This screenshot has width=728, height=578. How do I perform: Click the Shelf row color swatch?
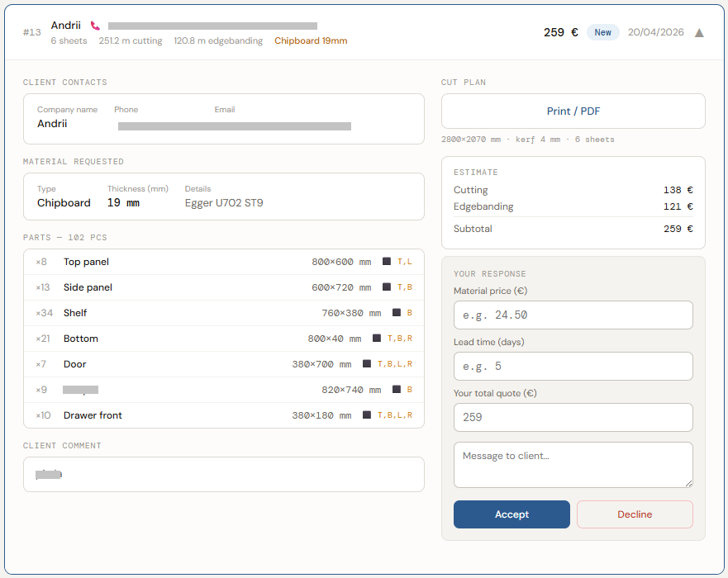(x=397, y=312)
